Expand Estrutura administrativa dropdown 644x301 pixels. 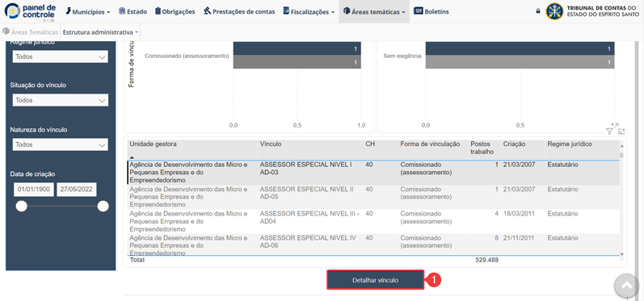(x=100, y=31)
